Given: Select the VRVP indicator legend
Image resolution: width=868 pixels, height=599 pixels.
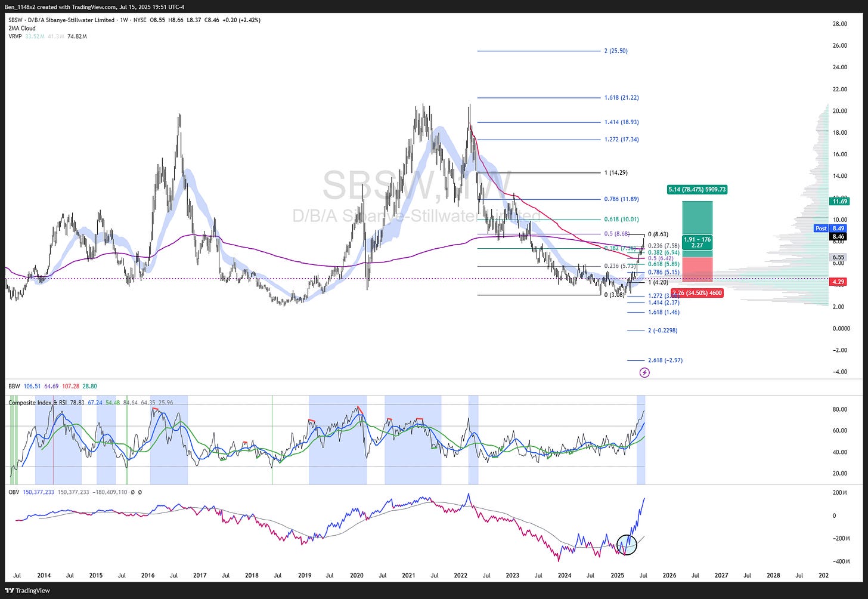Looking at the screenshot, I should pyautogui.click(x=15, y=36).
